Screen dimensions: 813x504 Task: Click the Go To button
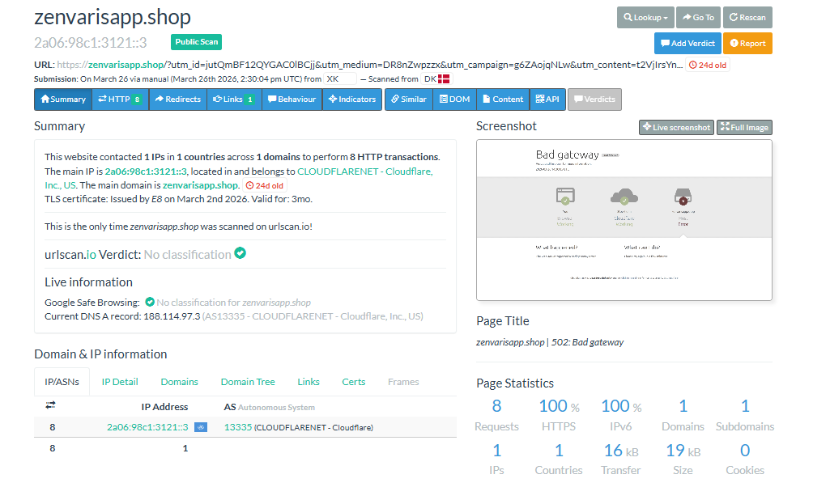[x=697, y=17]
